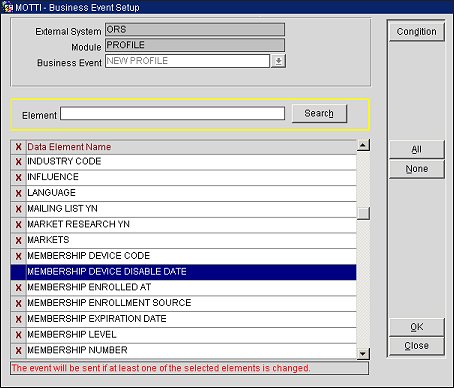This screenshot has height=388, width=454.
Task: Uncheck the X for MEMBERSHIP NUMBER
Action: (18, 351)
